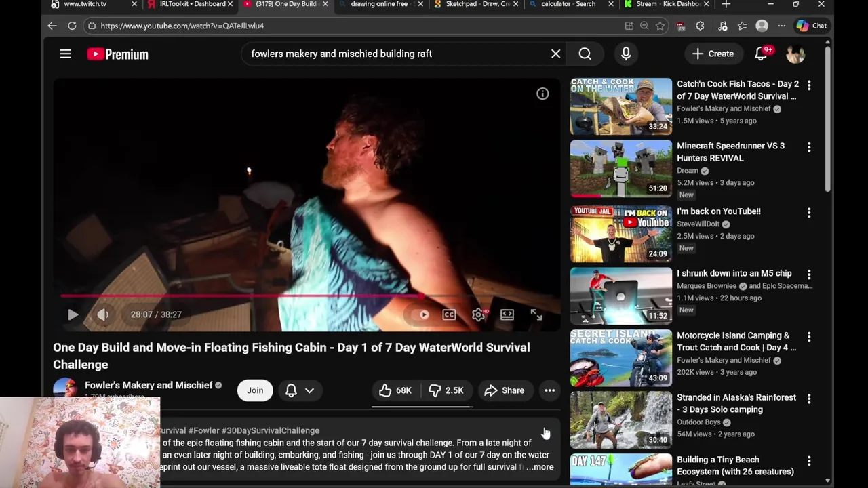The image size is (868, 488).
Task: Enter fullscreen on the video player
Action: [536, 314]
